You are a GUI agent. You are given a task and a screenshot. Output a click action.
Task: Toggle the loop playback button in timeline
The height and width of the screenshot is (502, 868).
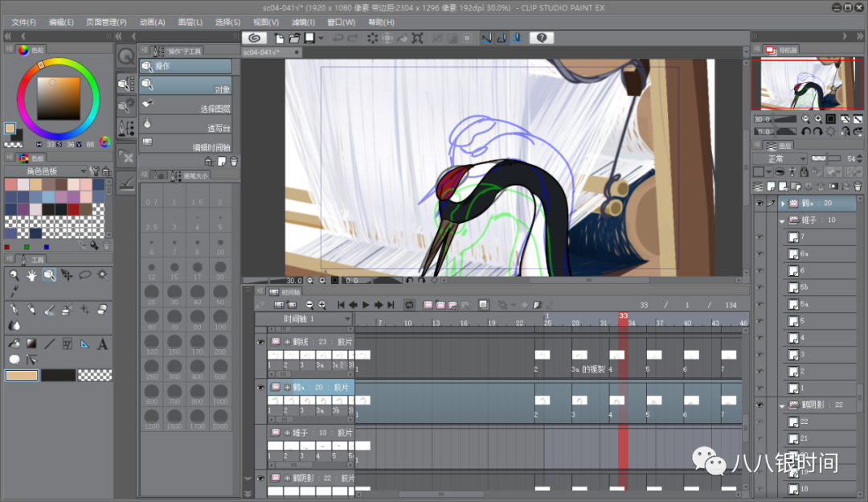409,305
